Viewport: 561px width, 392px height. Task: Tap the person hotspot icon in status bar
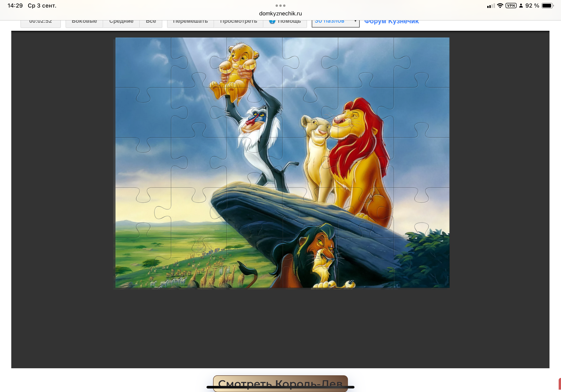click(x=521, y=6)
